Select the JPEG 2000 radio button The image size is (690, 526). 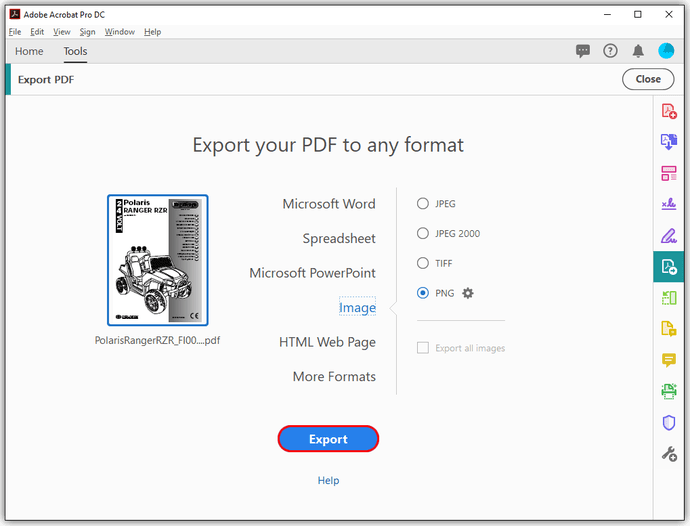point(422,233)
